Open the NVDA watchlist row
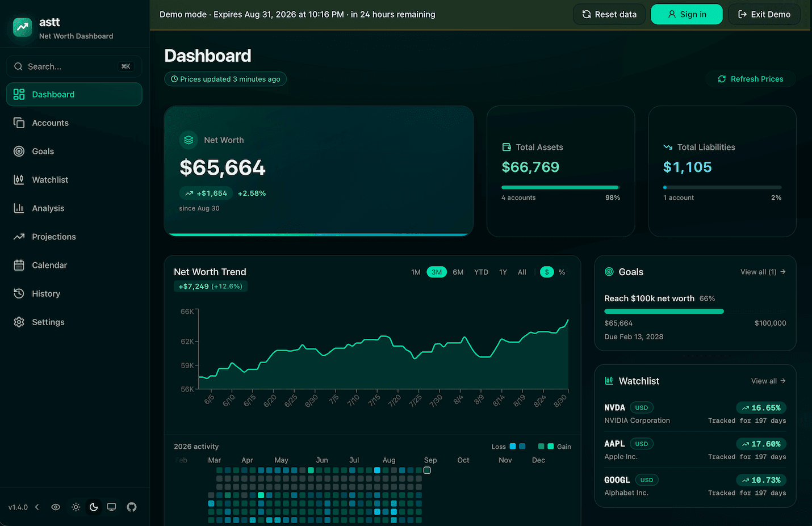Image resolution: width=812 pixels, height=526 pixels. pyautogui.click(x=695, y=414)
